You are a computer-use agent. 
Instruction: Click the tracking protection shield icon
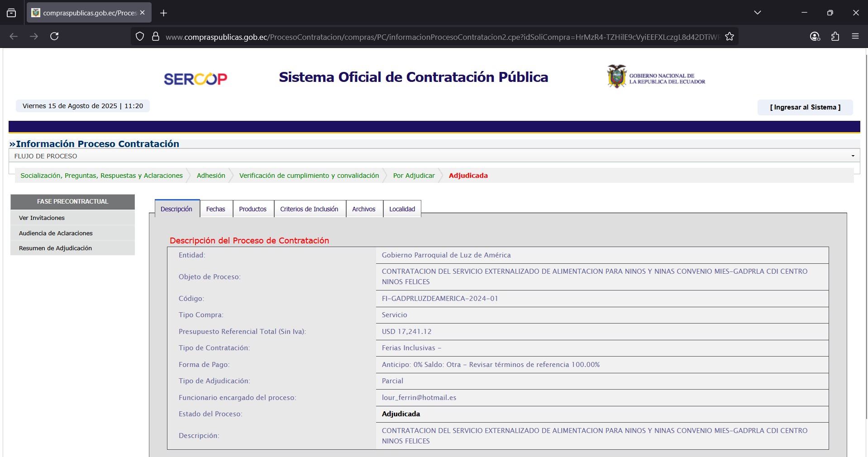[140, 37]
